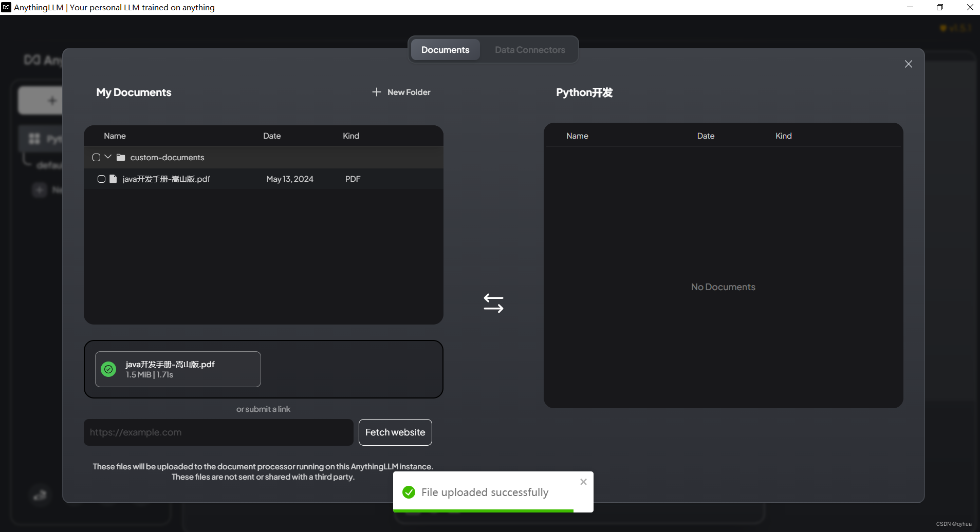The image size is (980, 532).
Task: Click the New Folder button
Action: click(x=401, y=92)
